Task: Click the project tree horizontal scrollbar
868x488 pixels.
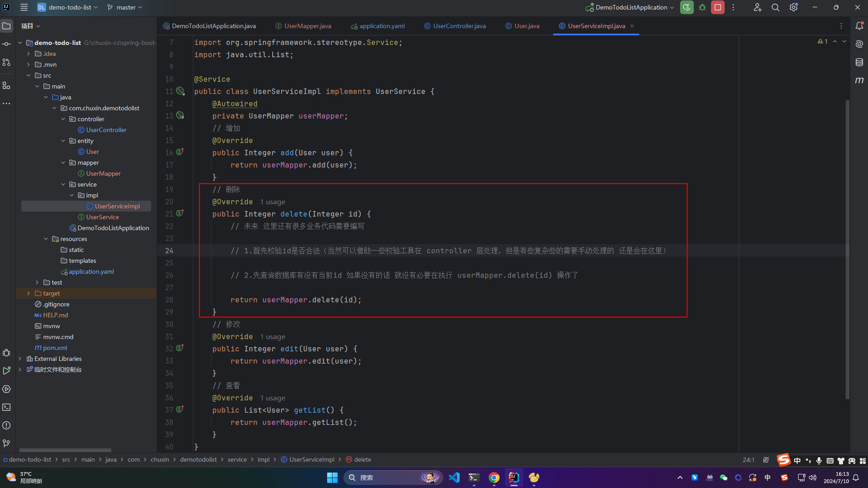Action: [x=65, y=450]
